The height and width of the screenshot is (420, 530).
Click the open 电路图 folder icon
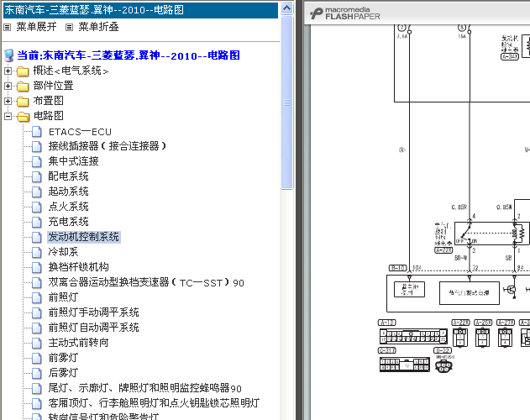click(x=23, y=117)
